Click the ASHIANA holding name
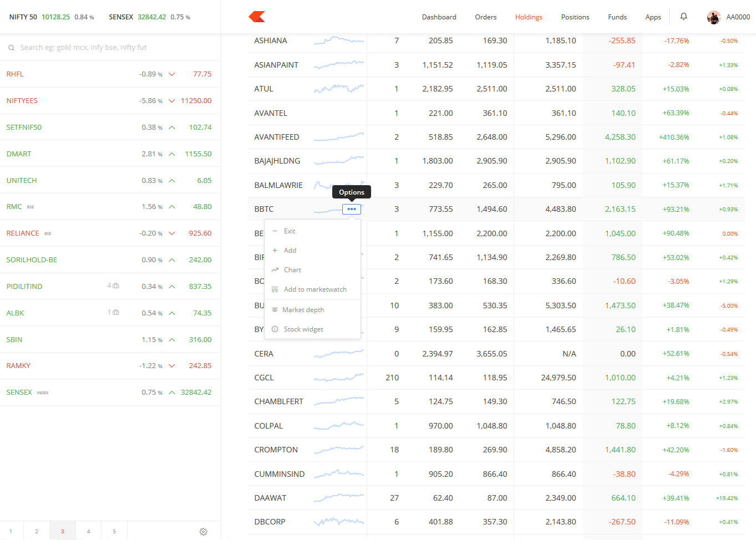Screen dimensions: 756x540 (x=271, y=41)
